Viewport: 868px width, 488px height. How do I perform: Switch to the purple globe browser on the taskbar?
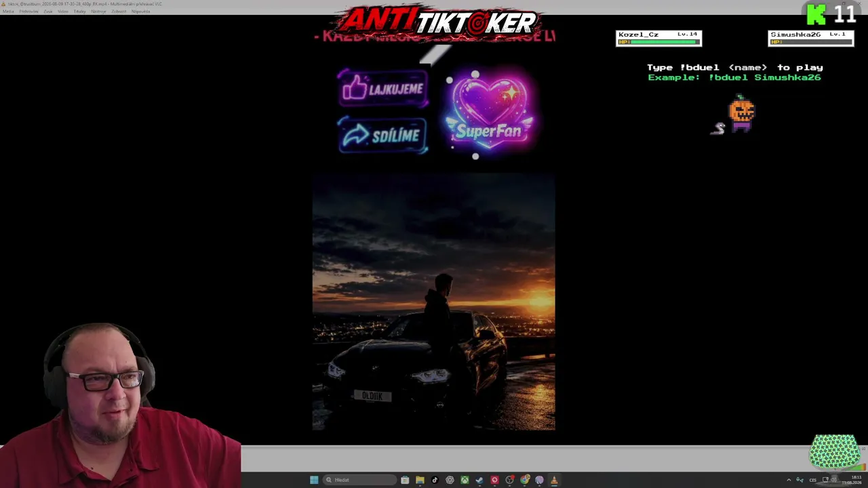coord(539,480)
